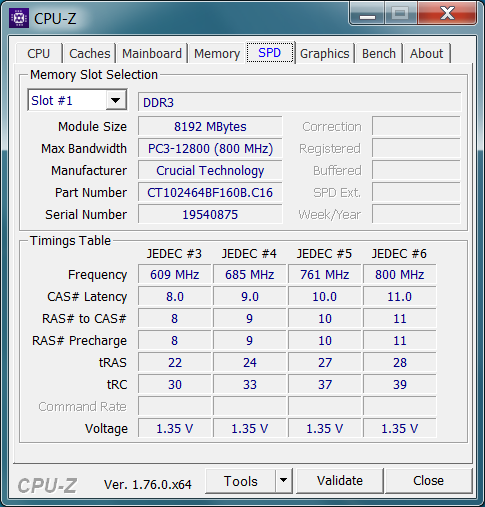
Task: Click the Tools button
Action: (x=241, y=480)
